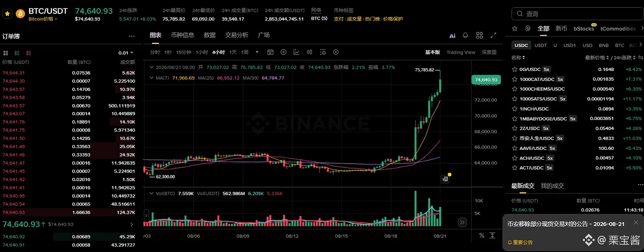Open the favorites star tab in market list
Viewport: 644px width, 252px height.
(x=515, y=29)
